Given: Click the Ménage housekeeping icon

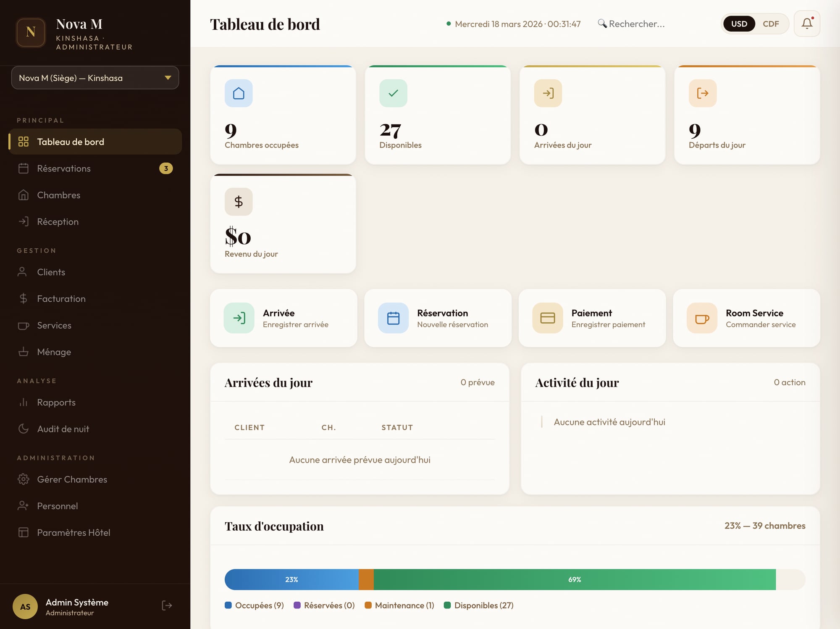Looking at the screenshot, I should click(x=24, y=352).
